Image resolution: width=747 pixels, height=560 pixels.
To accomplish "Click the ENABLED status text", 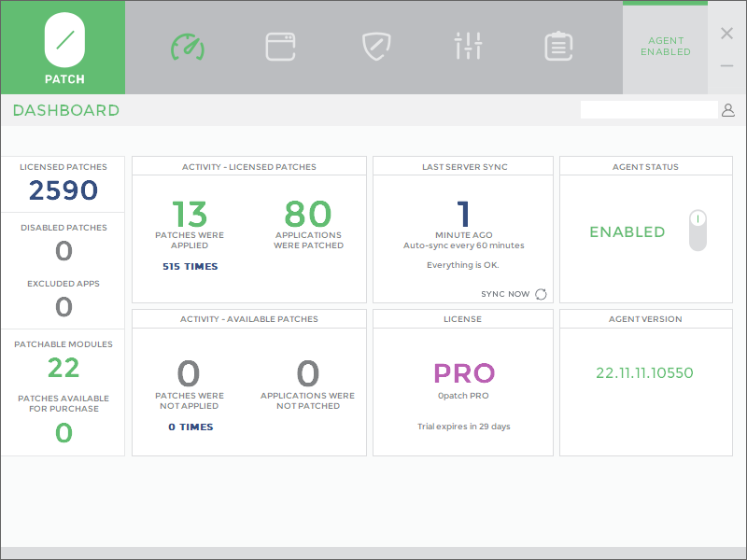I will (x=627, y=231).
